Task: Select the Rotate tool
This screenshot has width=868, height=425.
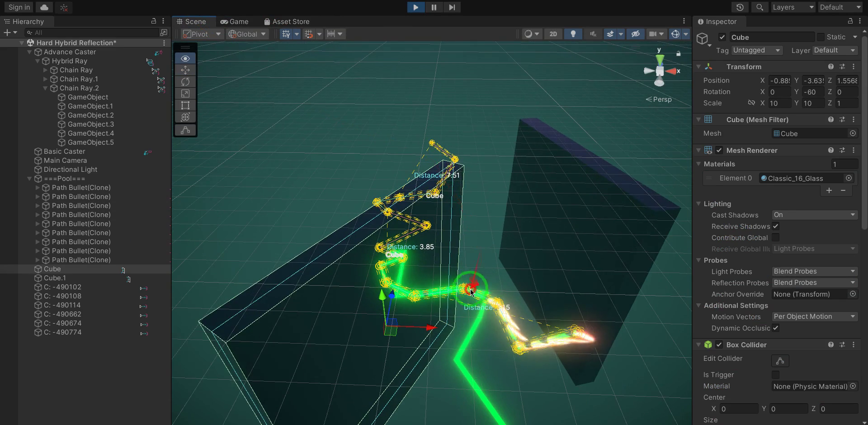Action: pos(185,82)
